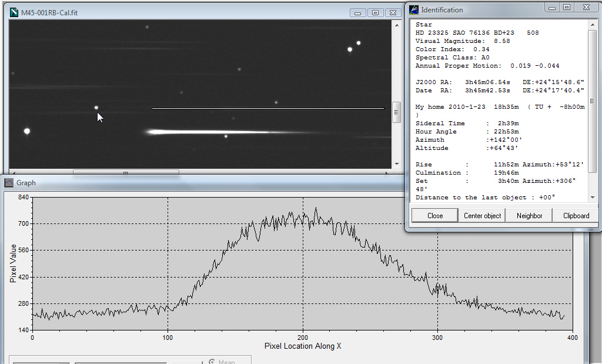The image size is (602, 364).
Task: Click the 'J2000 RA' coordinates line
Action: click(500, 82)
